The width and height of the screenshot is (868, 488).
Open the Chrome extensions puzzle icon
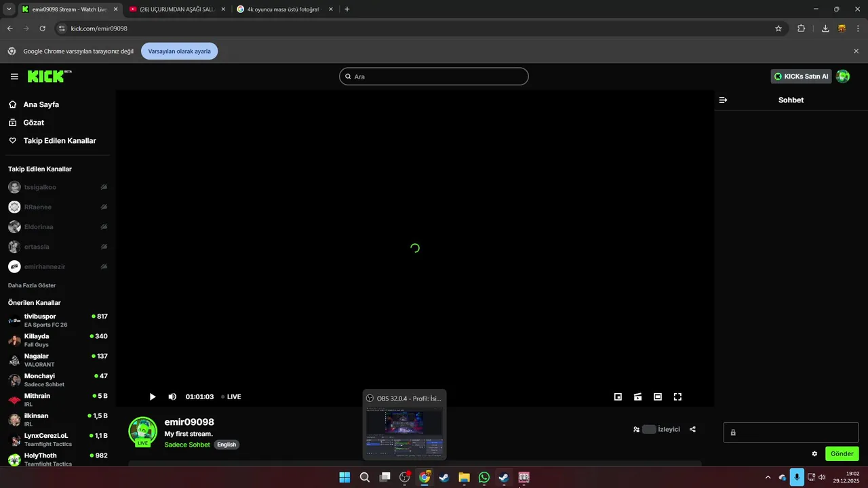pyautogui.click(x=801, y=28)
